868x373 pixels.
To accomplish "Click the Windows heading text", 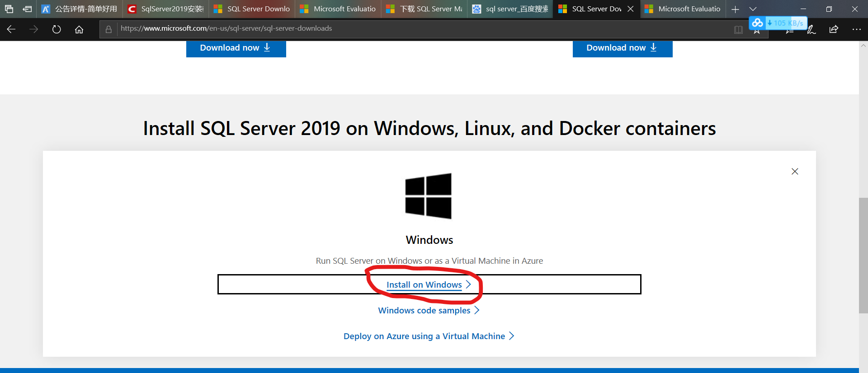I will (429, 240).
